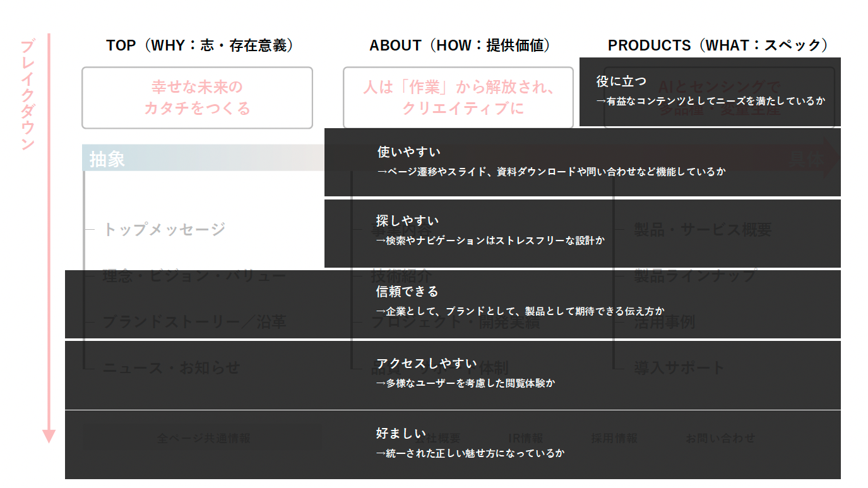Image resolution: width=868 pixels, height=488 pixels.
Task: Select the ABOUT (HOW) column heading
Action: [x=460, y=45]
